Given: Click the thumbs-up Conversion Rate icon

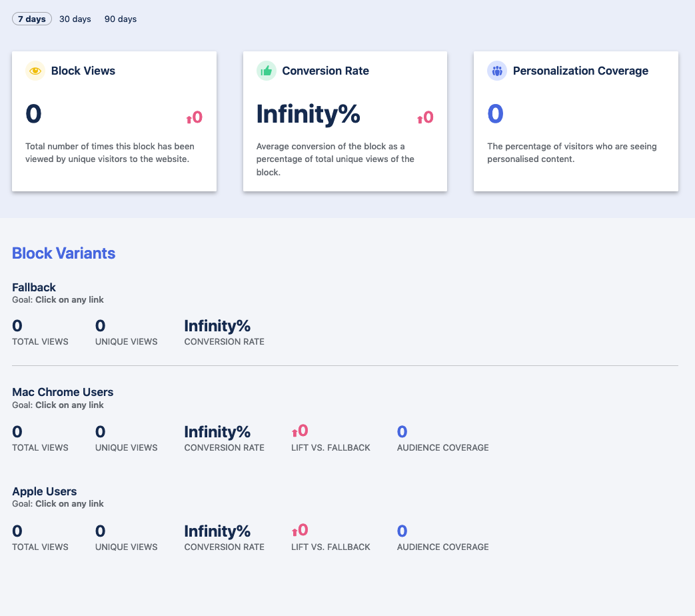Looking at the screenshot, I should click(x=267, y=71).
